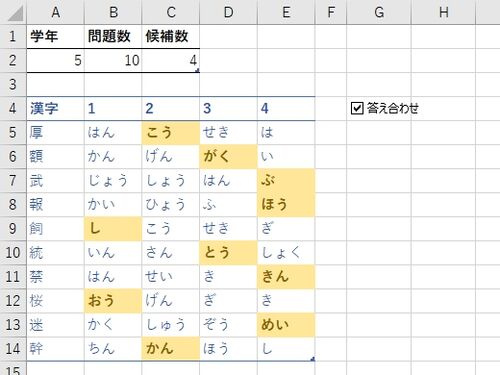Select row 10 header
This screenshot has width=500, height=375.
pyautogui.click(x=13, y=253)
